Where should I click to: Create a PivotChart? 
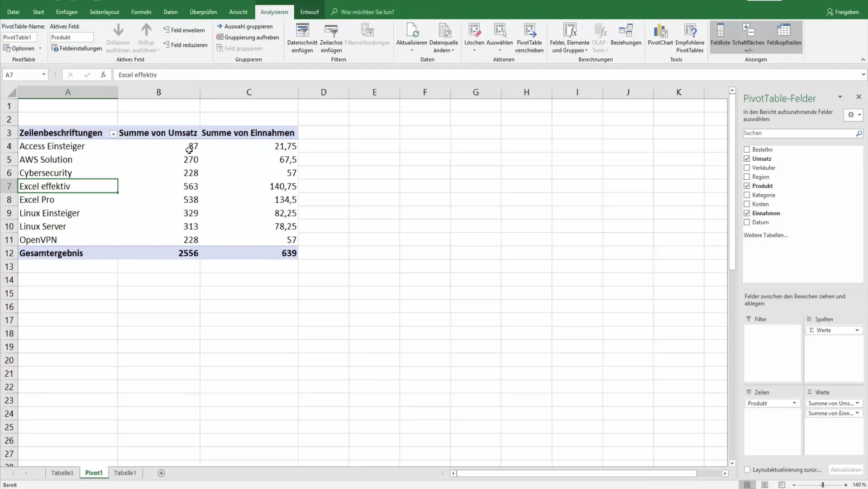660,35
